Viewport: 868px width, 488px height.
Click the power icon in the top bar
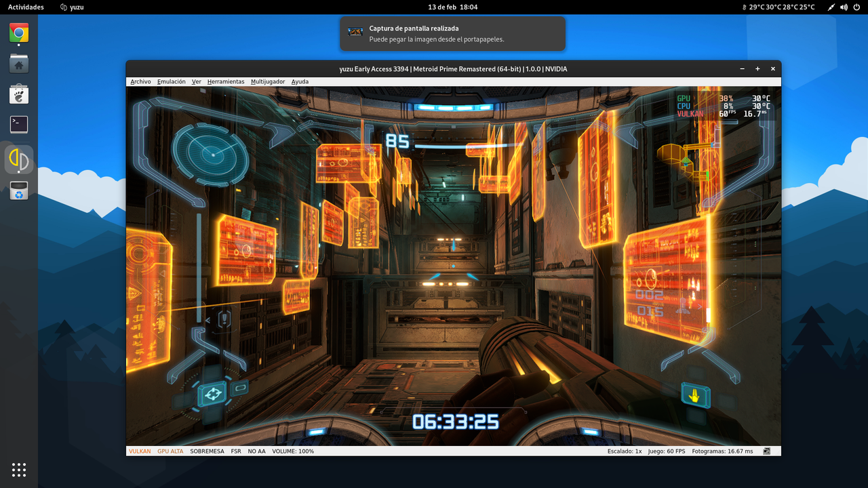click(858, 7)
